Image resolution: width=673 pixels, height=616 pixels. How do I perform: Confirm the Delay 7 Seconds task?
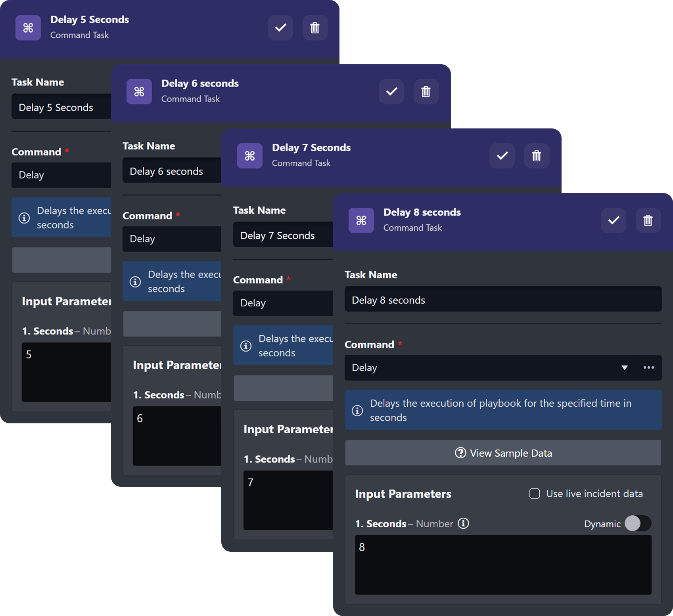(x=502, y=156)
